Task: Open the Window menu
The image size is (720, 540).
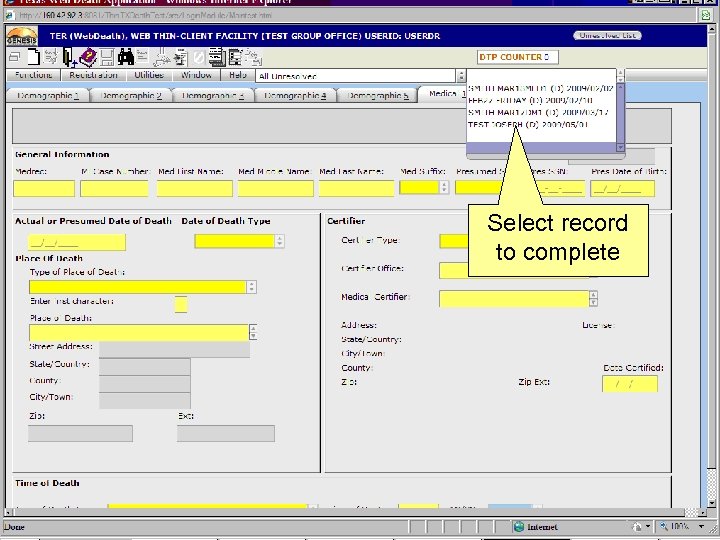Action: (196, 75)
